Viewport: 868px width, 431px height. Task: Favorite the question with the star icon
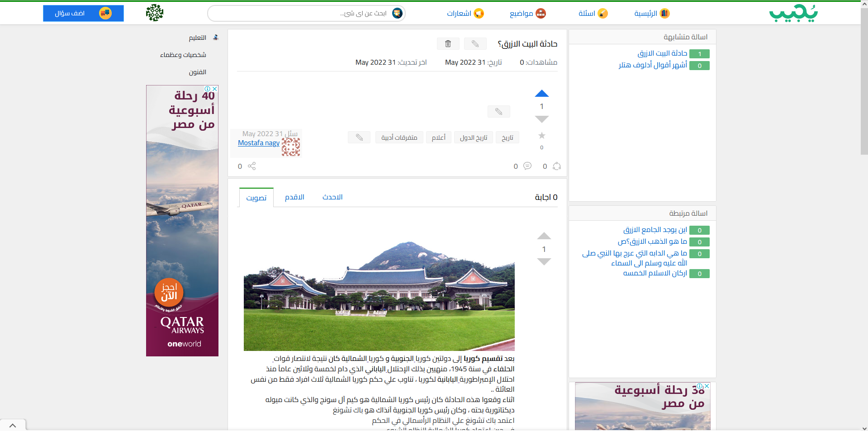click(541, 136)
